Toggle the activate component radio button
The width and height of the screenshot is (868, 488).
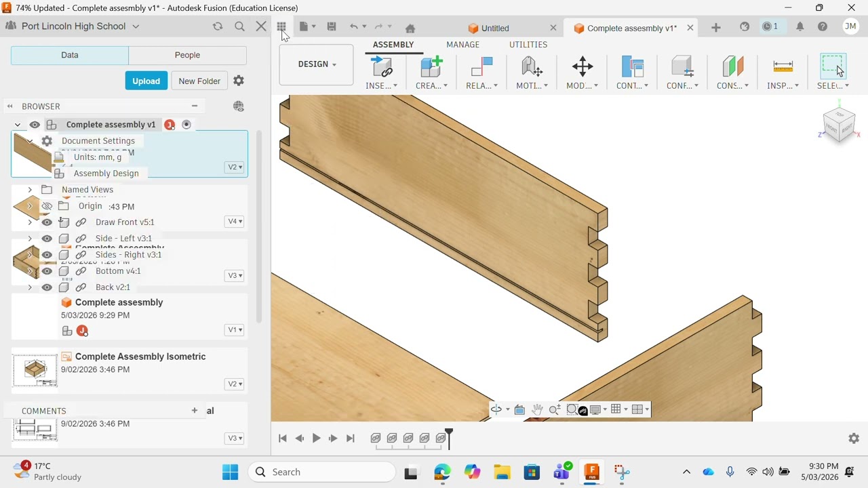(186, 125)
